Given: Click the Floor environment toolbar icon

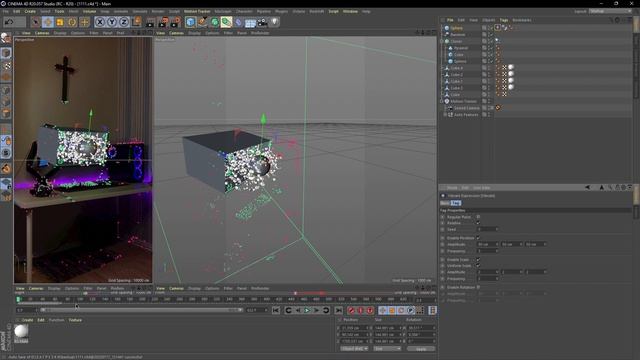Looking at the screenshot, I should coord(251,22).
